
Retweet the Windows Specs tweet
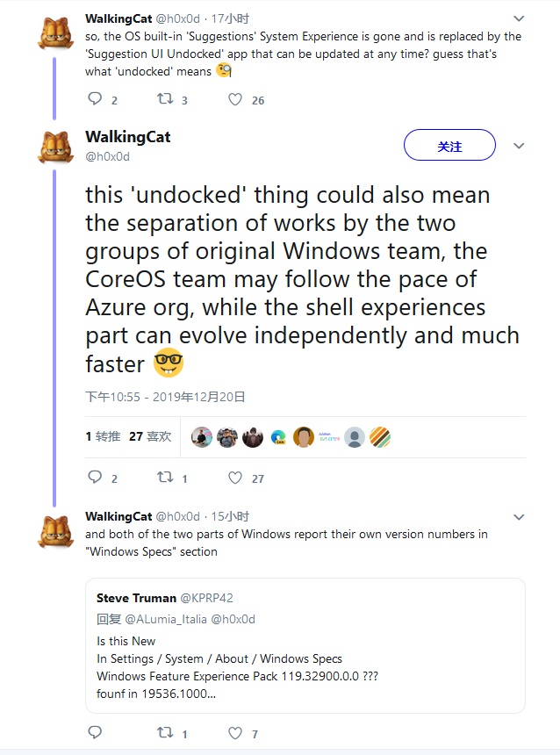tap(164, 732)
